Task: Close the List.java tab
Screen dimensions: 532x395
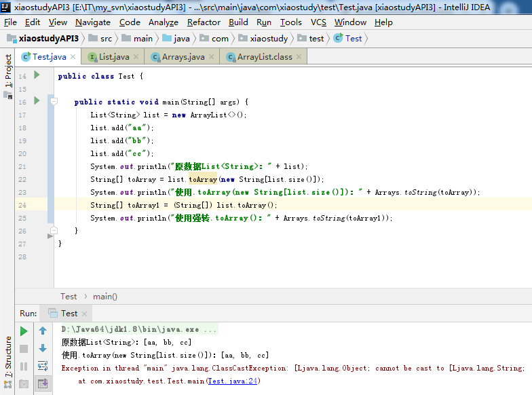Action: (x=136, y=57)
